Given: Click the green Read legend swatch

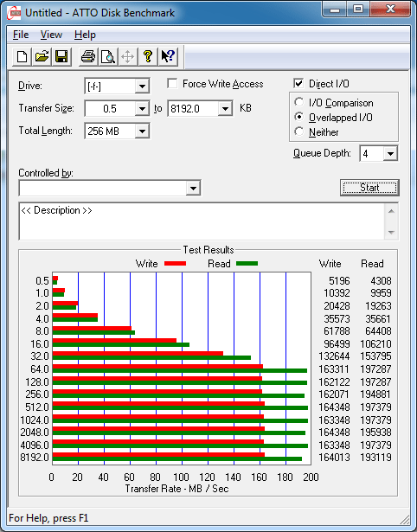Looking at the screenshot, I should (x=247, y=263).
